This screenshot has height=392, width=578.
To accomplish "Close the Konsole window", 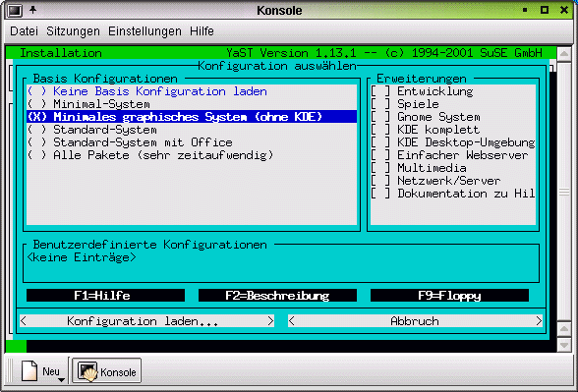I will [x=564, y=10].
